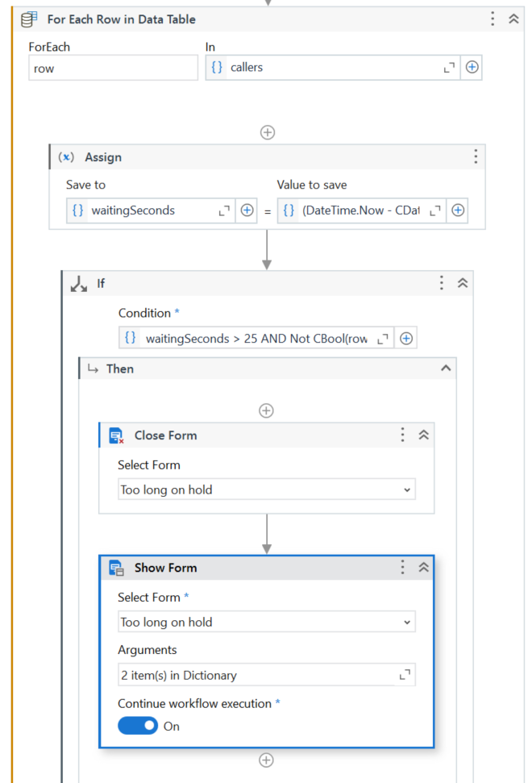The height and width of the screenshot is (783, 532).
Task: Collapse the If activity
Action: 463,283
